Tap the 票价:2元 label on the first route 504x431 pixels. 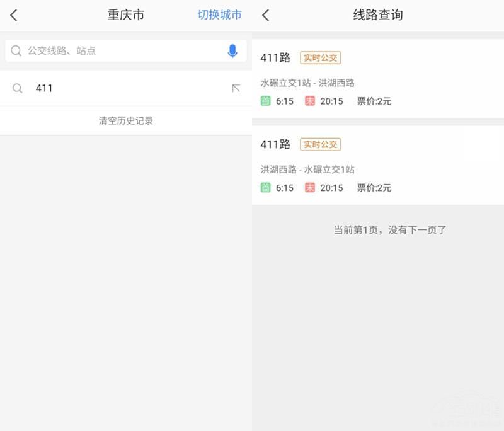pyautogui.click(x=374, y=101)
